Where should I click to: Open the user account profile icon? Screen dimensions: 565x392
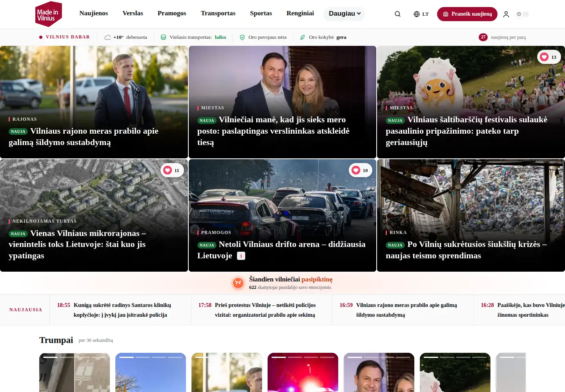506,14
